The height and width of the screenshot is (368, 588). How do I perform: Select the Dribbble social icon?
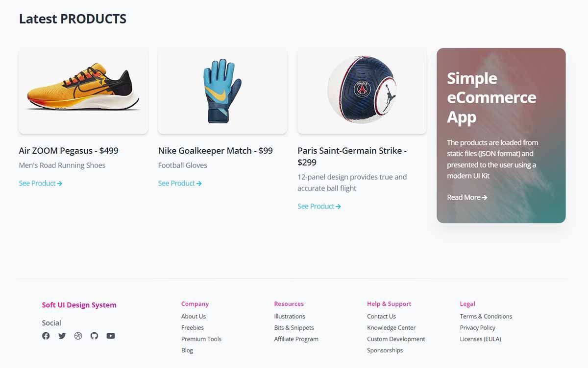tap(78, 336)
